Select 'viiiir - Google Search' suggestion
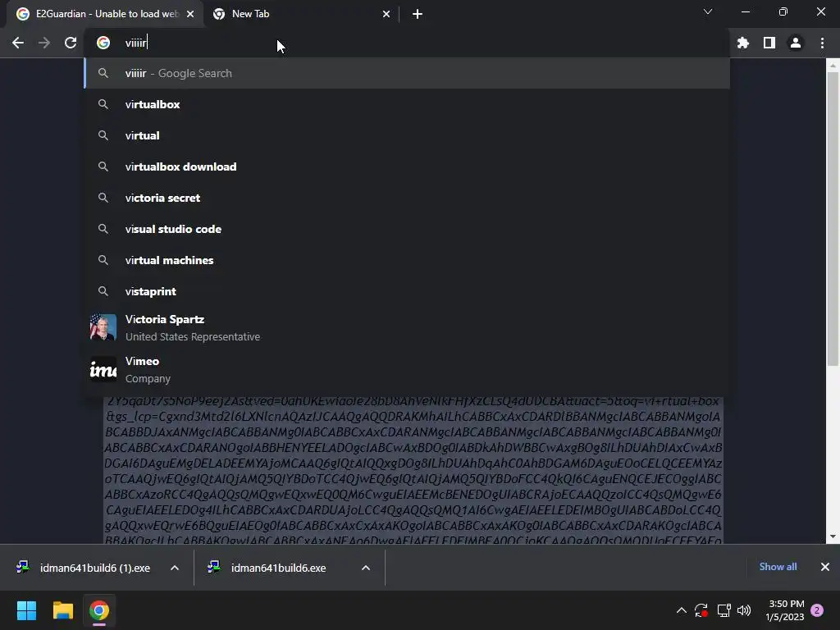The image size is (840, 630). point(407,73)
